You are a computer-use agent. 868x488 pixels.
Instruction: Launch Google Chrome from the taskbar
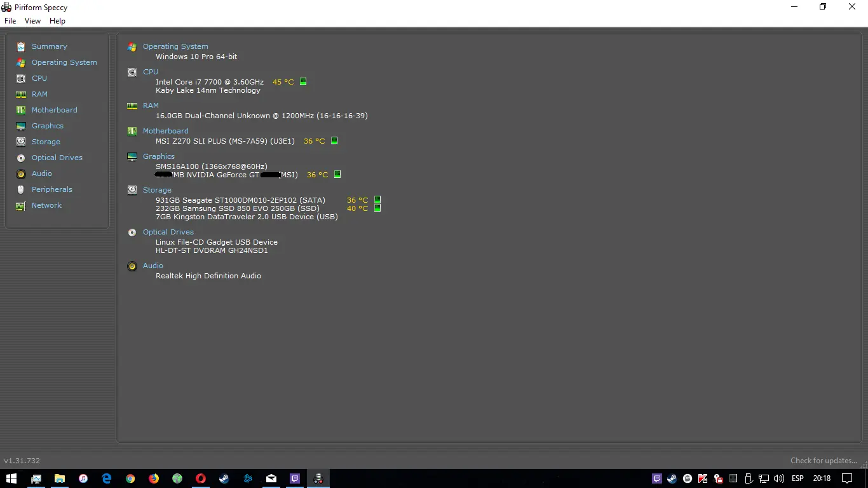pyautogui.click(x=130, y=478)
